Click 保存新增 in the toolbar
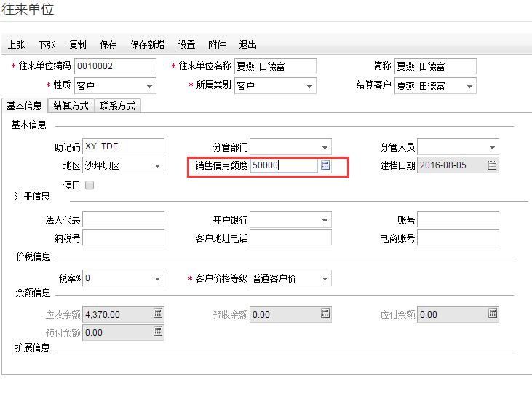The width and height of the screenshot is (532, 397). (x=147, y=44)
